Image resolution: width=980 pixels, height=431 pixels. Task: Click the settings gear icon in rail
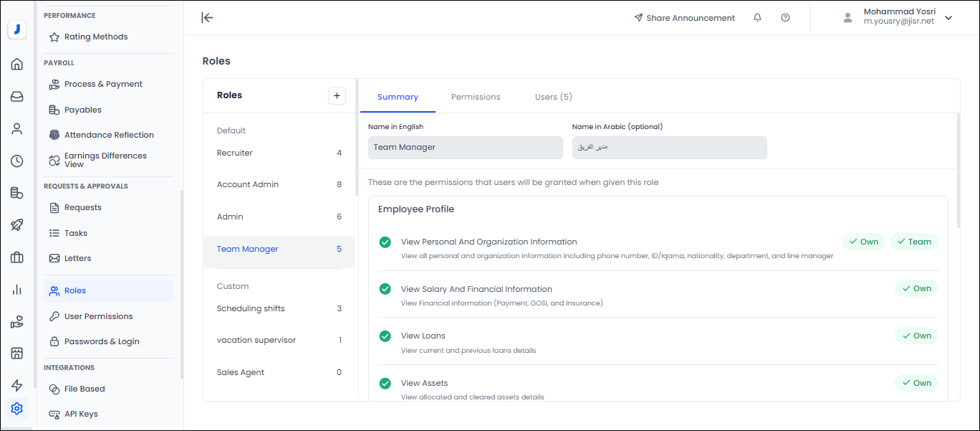pos(17,409)
